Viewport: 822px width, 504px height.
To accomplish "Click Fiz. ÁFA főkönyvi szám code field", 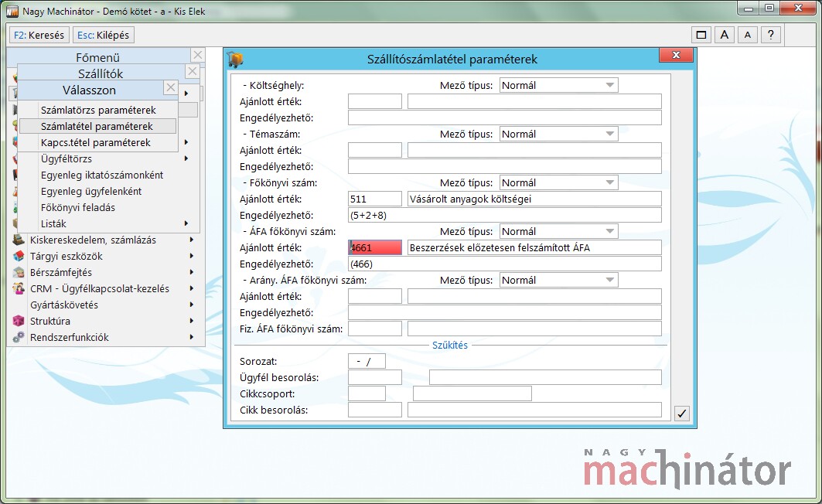I will tap(375, 329).
